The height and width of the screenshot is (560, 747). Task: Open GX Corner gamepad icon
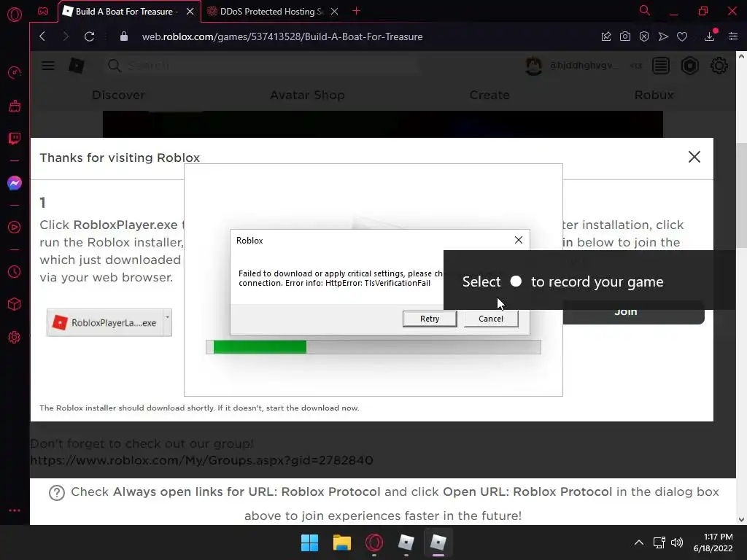[x=43, y=11]
